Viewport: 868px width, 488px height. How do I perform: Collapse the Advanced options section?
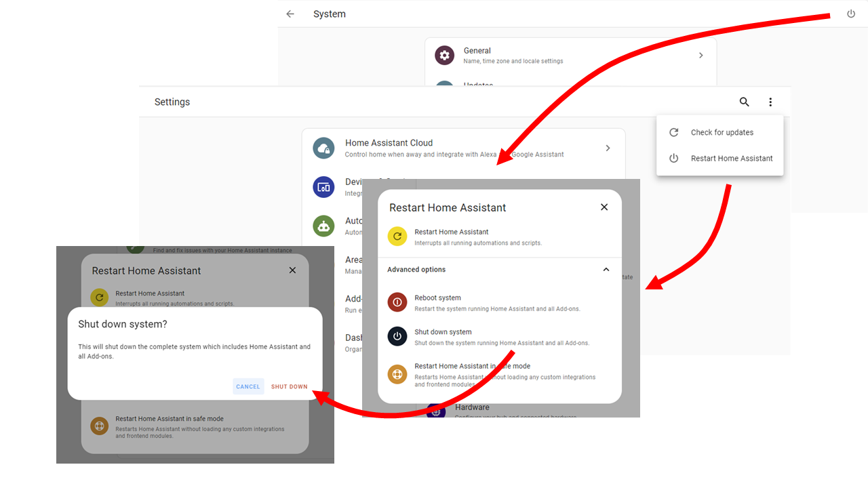pos(606,269)
